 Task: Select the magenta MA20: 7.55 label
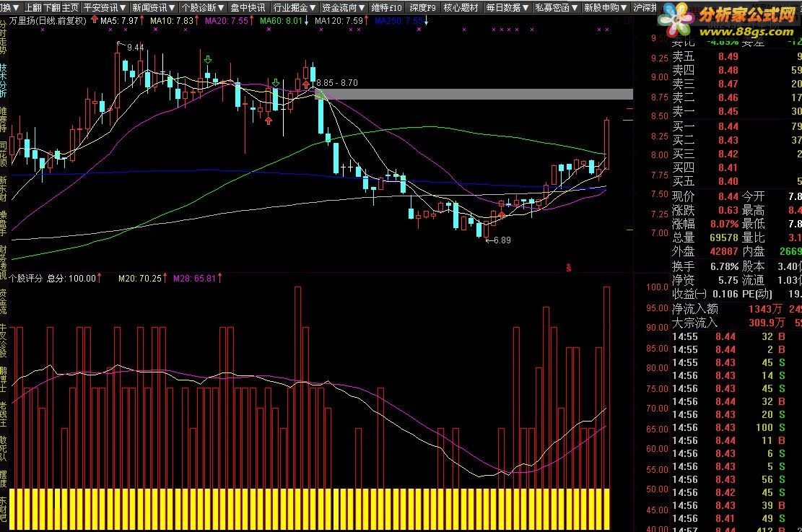click(x=227, y=21)
